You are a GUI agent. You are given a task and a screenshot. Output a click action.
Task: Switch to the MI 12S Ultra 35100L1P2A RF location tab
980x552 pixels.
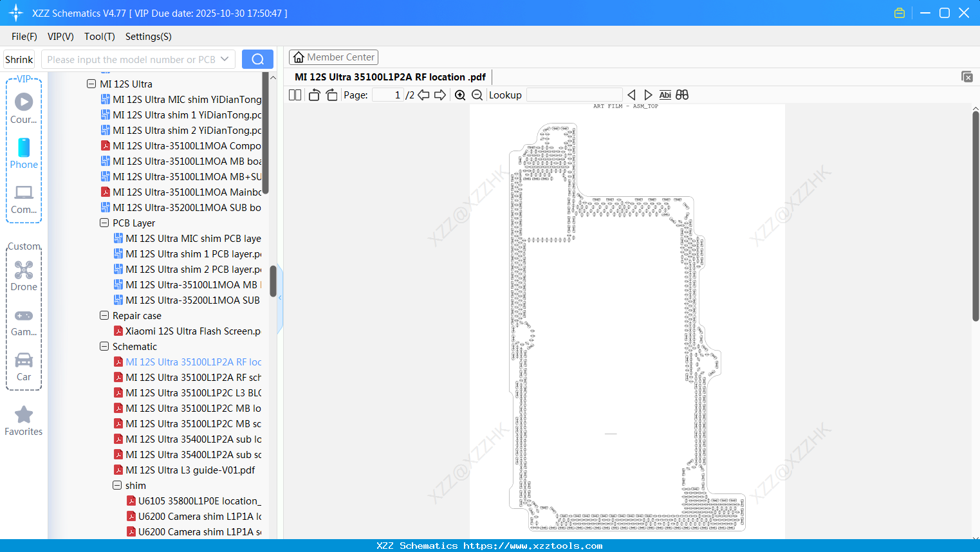(x=389, y=77)
